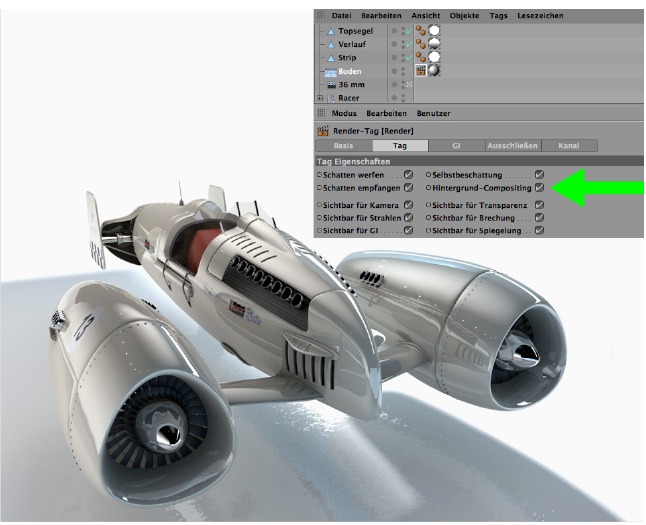This screenshot has height=525, width=646.
Task: Open the Benutzer menu
Action: click(x=433, y=113)
